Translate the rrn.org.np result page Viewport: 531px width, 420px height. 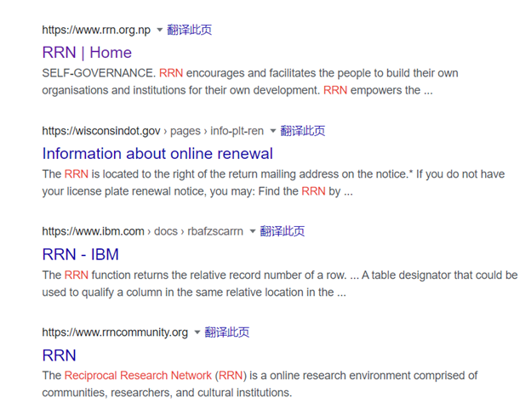189,30
